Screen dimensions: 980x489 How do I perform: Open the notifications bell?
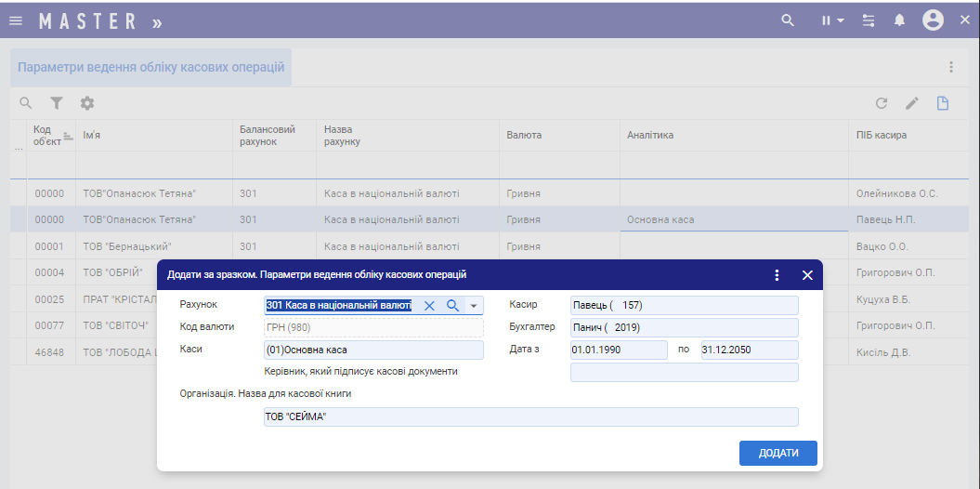(x=899, y=20)
